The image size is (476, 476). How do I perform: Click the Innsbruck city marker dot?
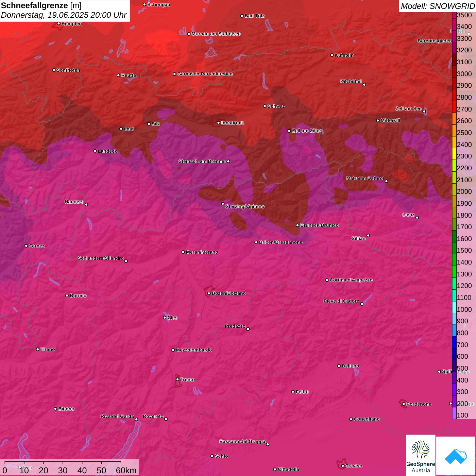tap(219, 123)
